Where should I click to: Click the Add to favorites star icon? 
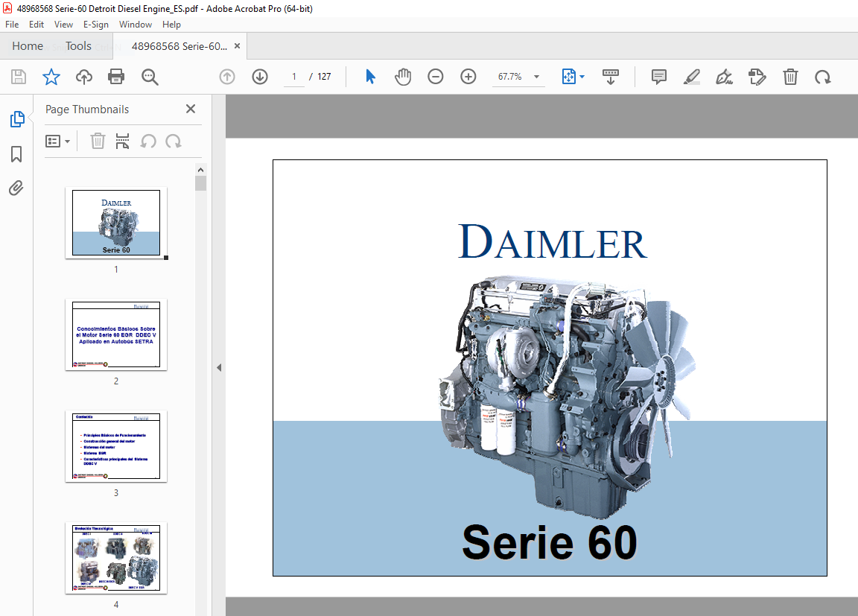51,77
